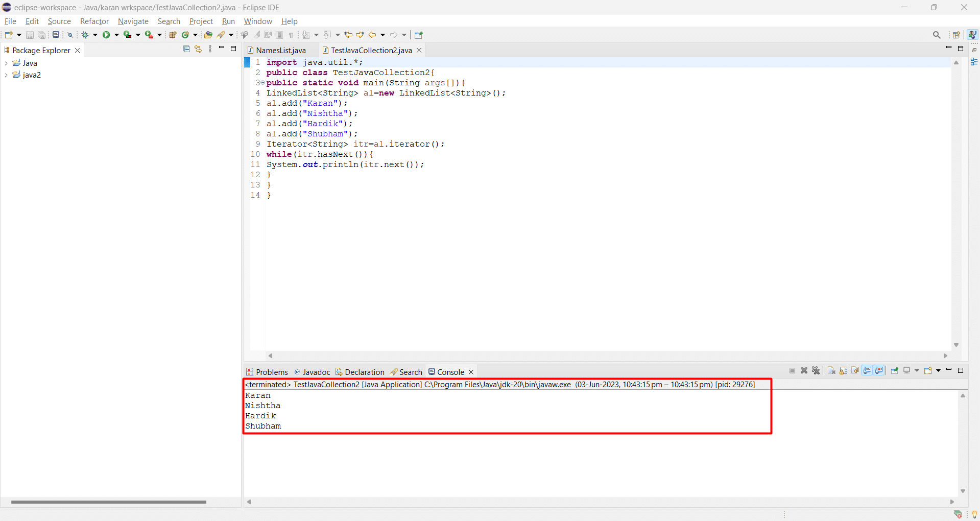
Task: Collapse all in Package Explorer
Action: [186, 49]
